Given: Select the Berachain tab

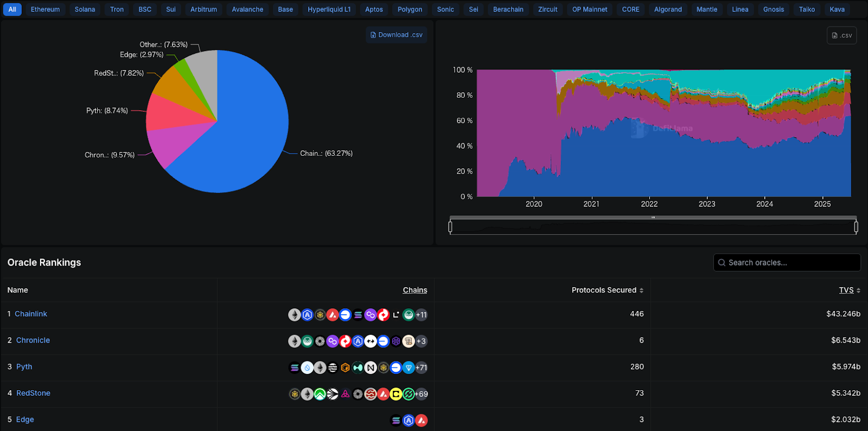Looking at the screenshot, I should [x=508, y=9].
